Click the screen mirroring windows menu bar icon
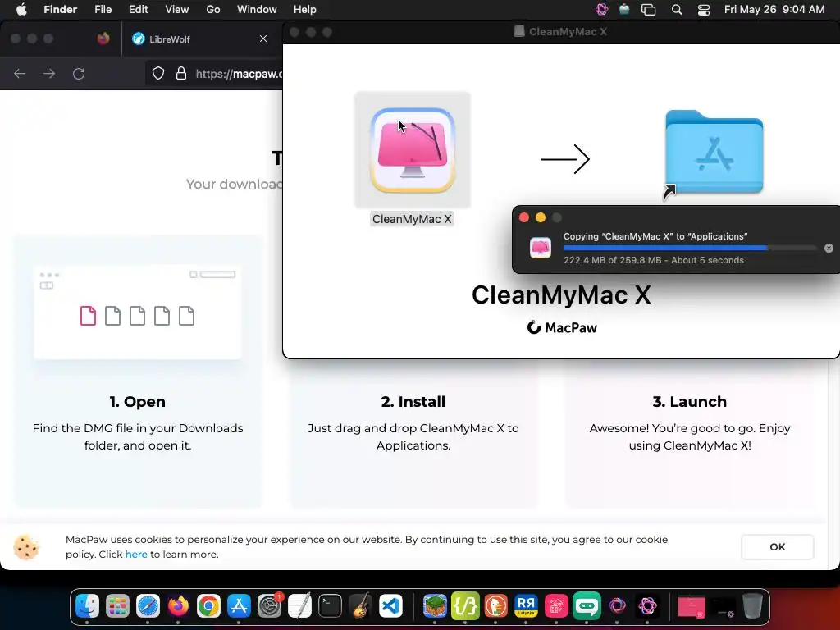This screenshot has width=840, height=630. coord(648,10)
